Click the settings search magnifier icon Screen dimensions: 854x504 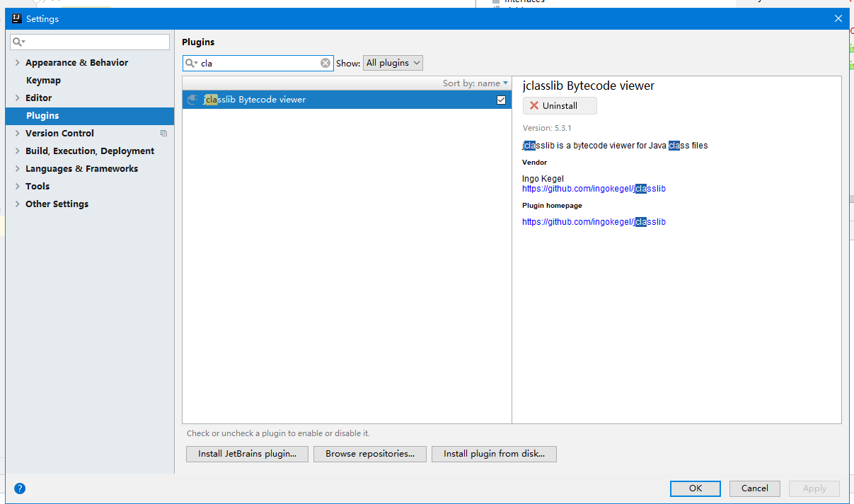pos(18,42)
